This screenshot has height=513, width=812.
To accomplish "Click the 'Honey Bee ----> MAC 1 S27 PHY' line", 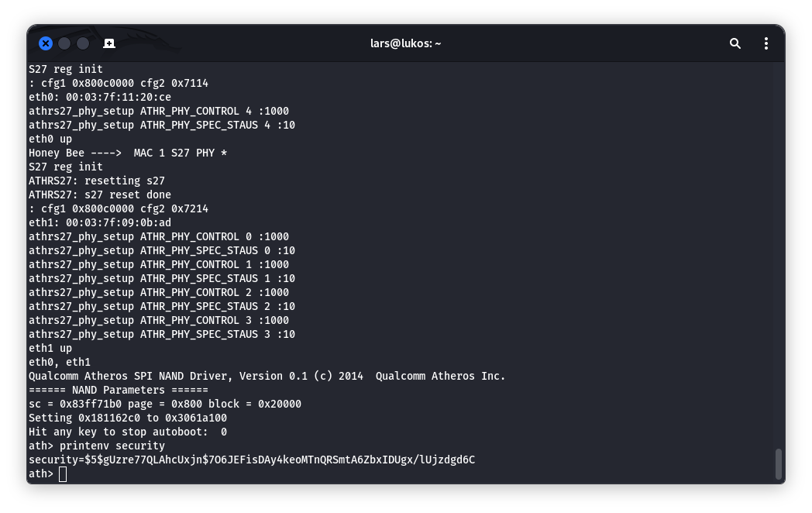I will 127,153.
